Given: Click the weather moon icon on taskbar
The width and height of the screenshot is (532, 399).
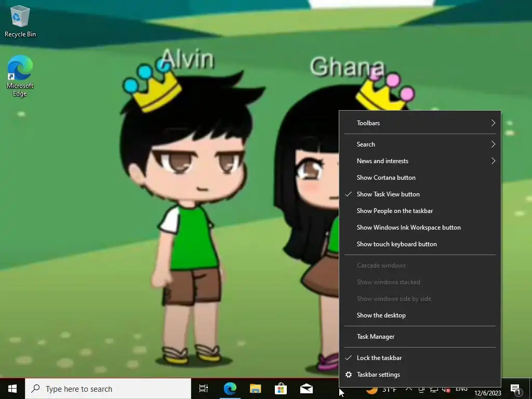Looking at the screenshot, I should coord(373,390).
